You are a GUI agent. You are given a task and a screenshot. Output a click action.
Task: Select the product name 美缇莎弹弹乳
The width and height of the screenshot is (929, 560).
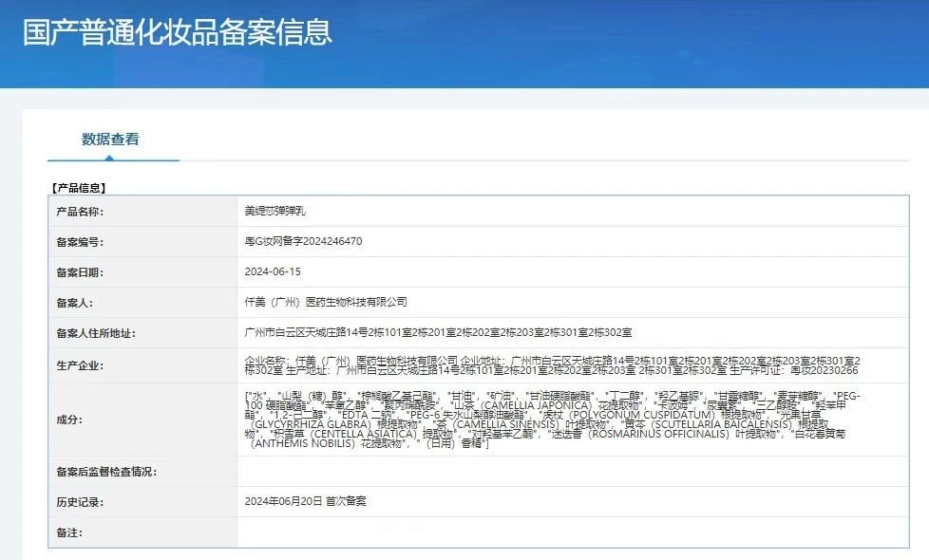pyautogui.click(x=275, y=211)
